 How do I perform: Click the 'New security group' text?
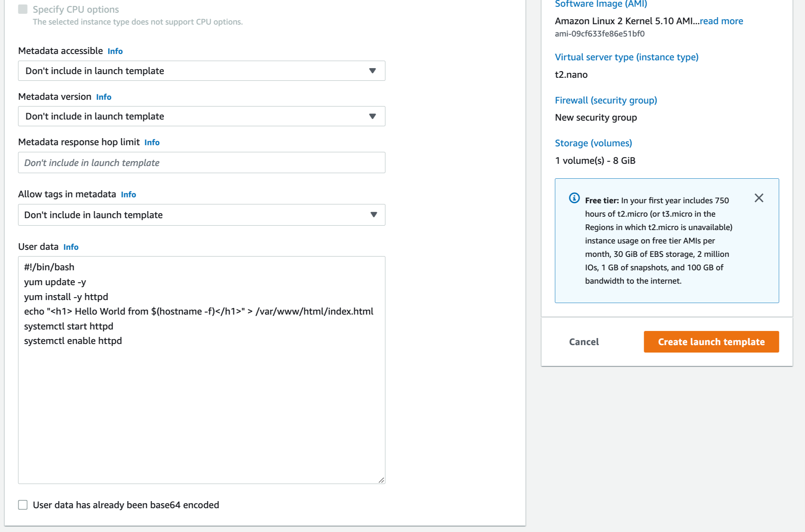coord(596,117)
